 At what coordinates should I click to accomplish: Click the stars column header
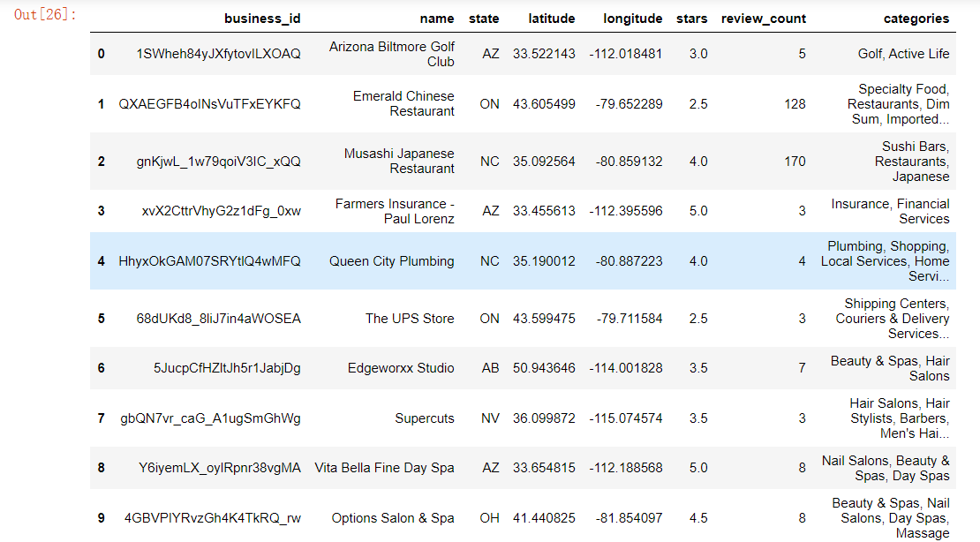point(691,18)
